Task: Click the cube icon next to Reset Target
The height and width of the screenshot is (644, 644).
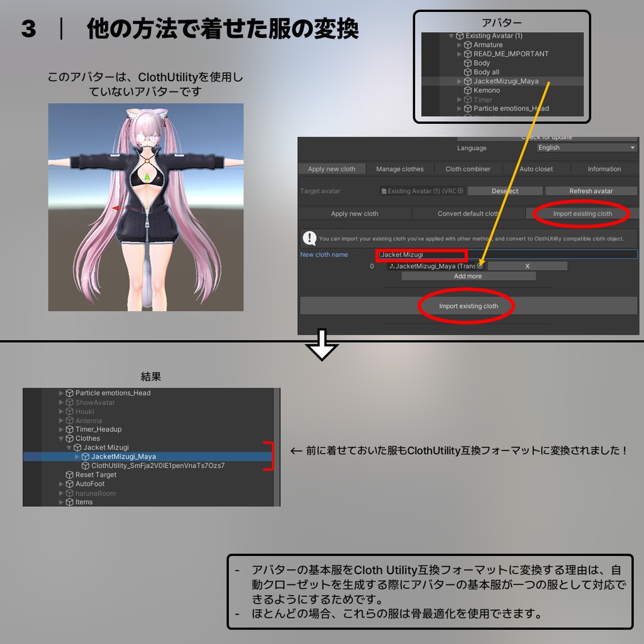Action: (x=70, y=475)
